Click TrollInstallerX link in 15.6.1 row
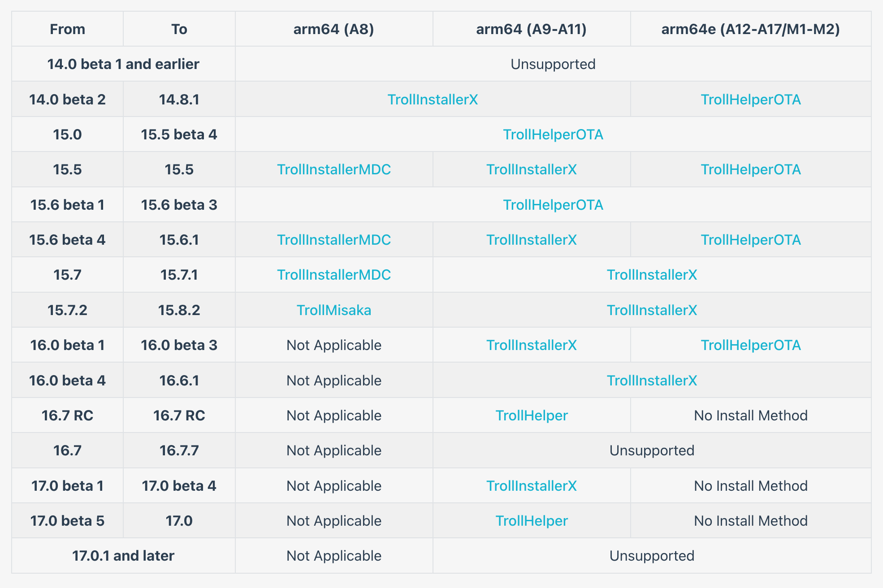This screenshot has height=588, width=883. (532, 240)
